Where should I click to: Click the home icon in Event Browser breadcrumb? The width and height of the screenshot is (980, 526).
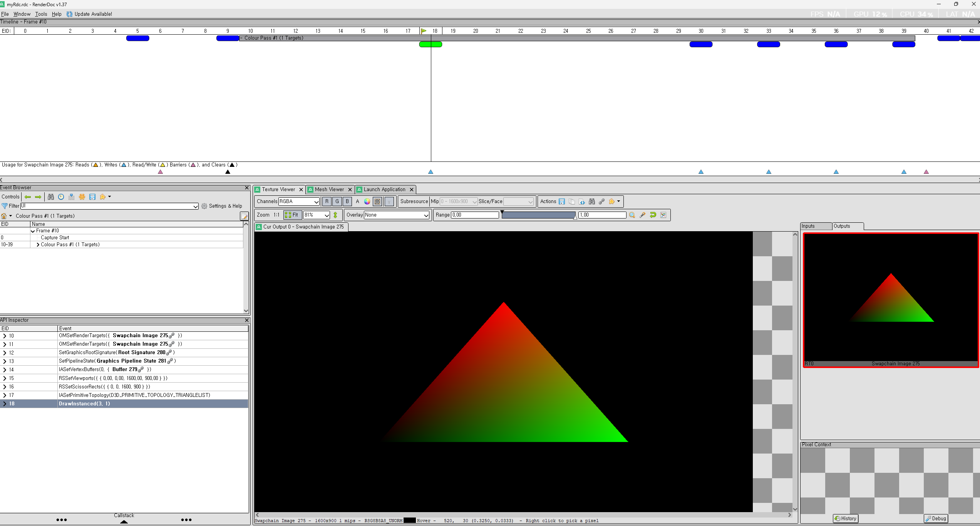point(4,216)
